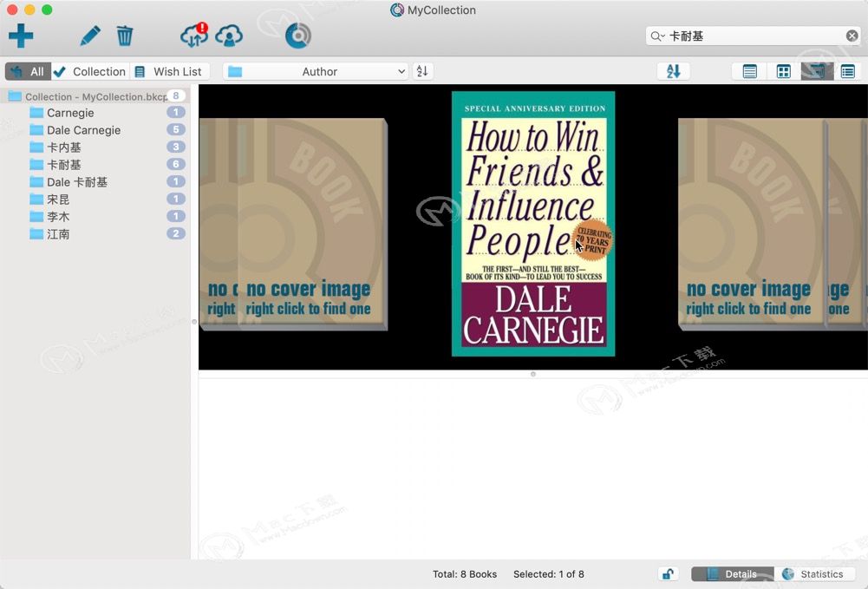Select the Collection - MyCollection.bkcp root folder
Image resolution: width=868 pixels, height=589 pixels.
(95, 96)
